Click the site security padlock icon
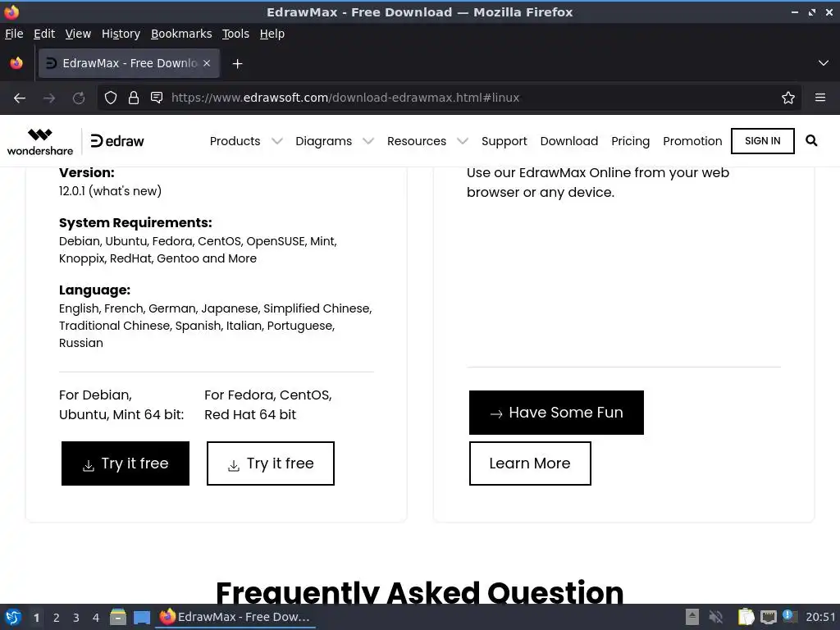 (134, 98)
